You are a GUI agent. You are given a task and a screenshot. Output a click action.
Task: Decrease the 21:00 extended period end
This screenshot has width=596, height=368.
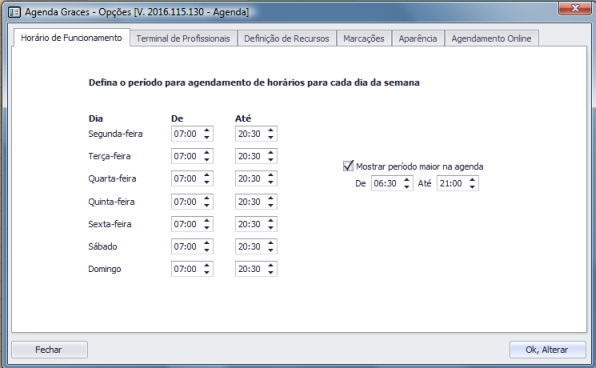click(x=472, y=187)
